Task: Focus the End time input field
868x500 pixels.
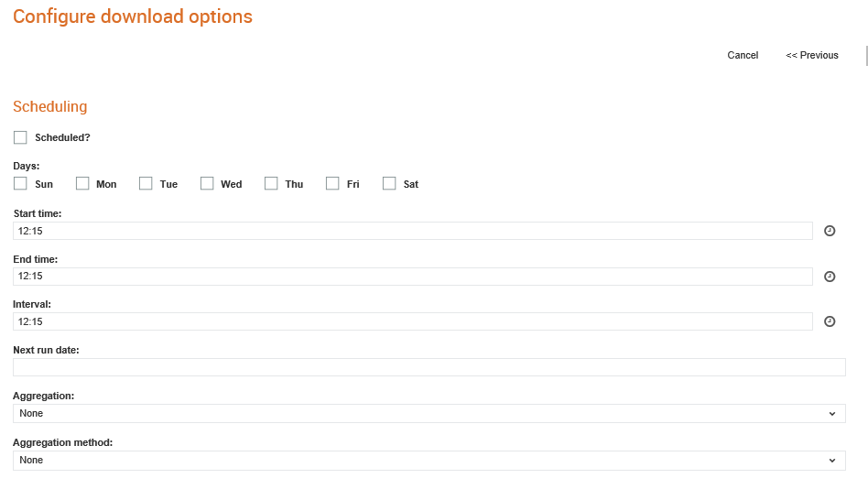Action: (x=412, y=277)
